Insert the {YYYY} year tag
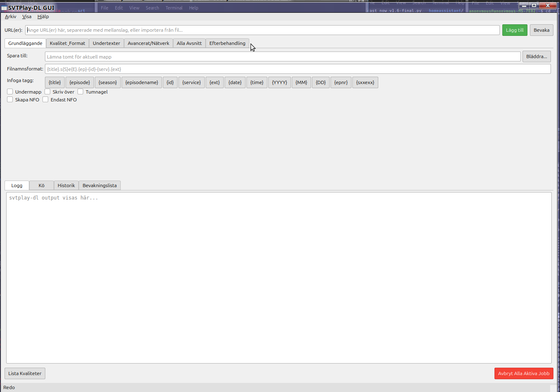This screenshot has width=560, height=392. point(279,82)
